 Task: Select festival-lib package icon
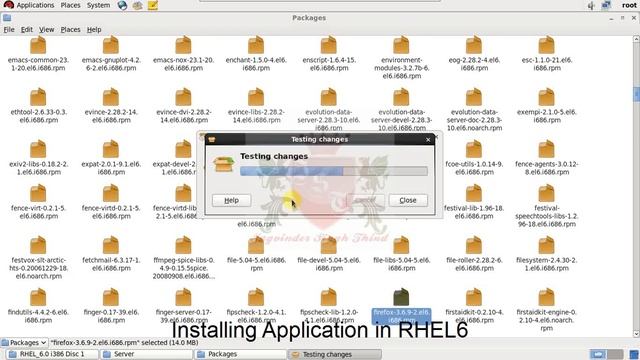474,193
